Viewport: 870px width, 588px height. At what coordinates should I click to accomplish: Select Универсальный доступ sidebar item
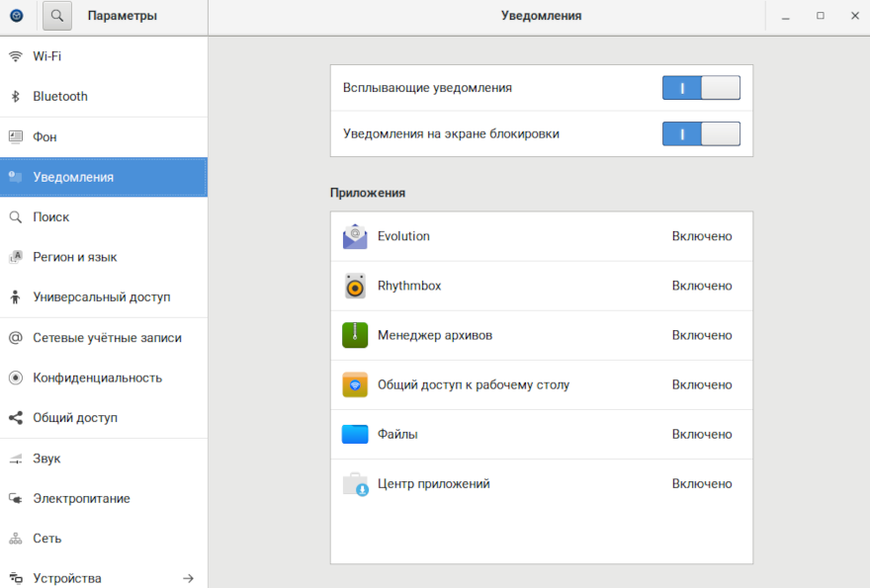point(102,296)
